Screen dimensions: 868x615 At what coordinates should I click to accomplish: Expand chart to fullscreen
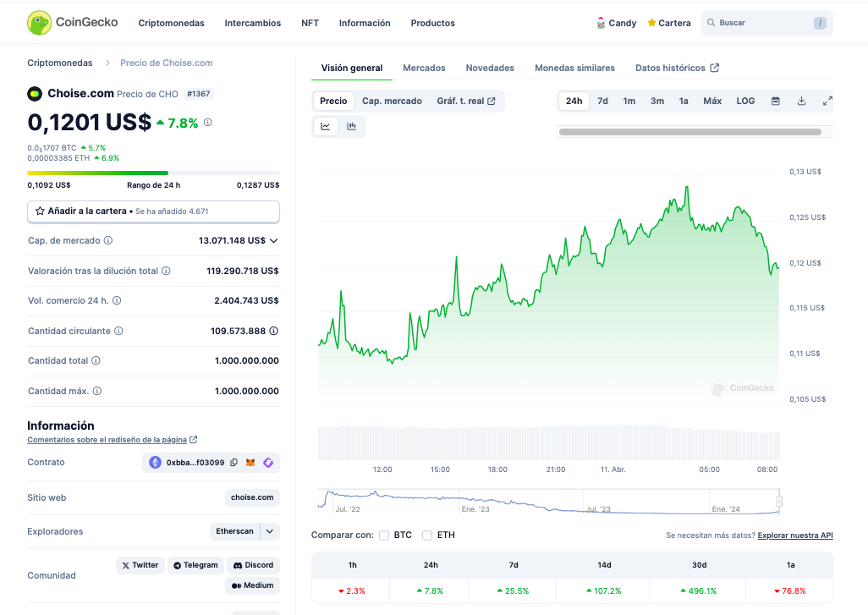(827, 101)
